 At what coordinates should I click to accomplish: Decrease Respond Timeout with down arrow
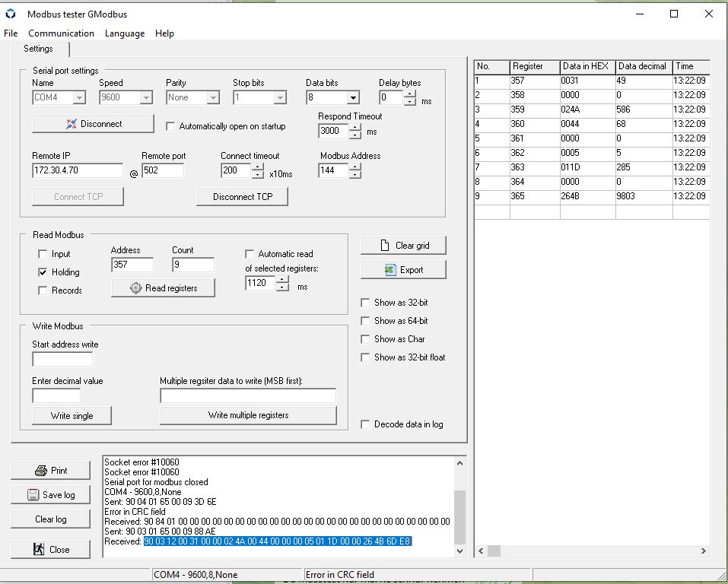(355, 135)
